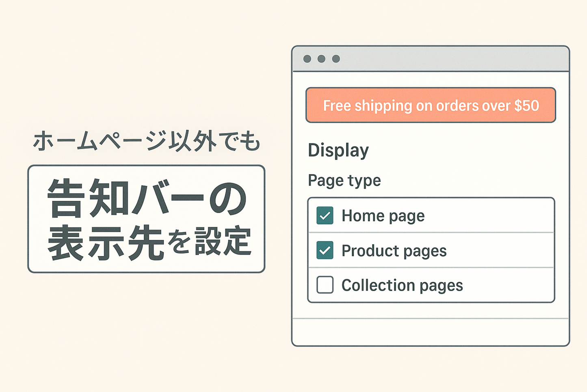
Task: Click the "Collection pages" label text
Action: click(402, 286)
